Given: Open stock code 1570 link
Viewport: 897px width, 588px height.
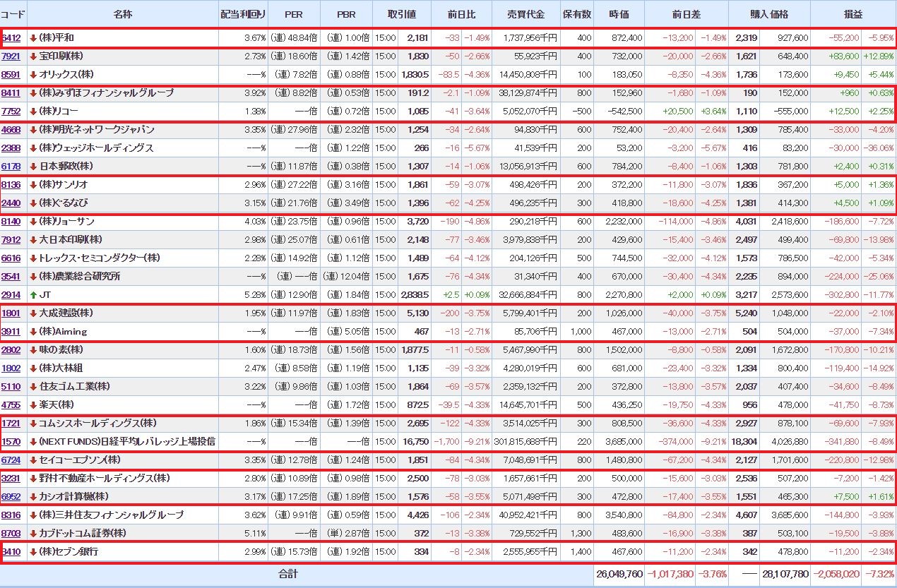Looking at the screenshot, I should coord(11,441).
